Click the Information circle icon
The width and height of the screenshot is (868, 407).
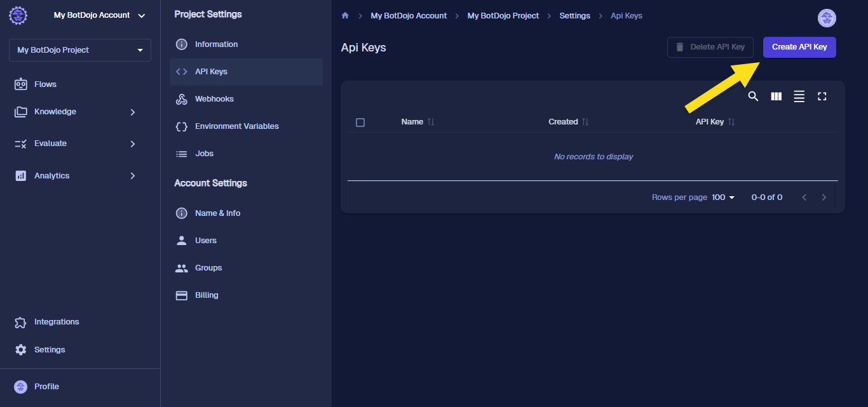pyautogui.click(x=182, y=44)
